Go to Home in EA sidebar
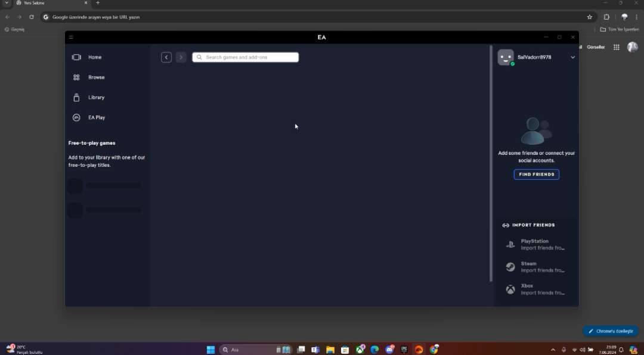644x355 pixels. point(87,57)
